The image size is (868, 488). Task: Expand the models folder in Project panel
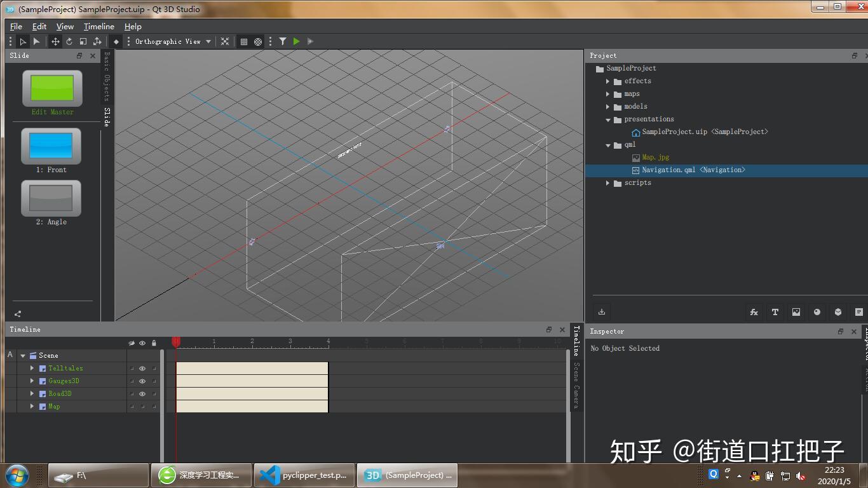coord(608,106)
